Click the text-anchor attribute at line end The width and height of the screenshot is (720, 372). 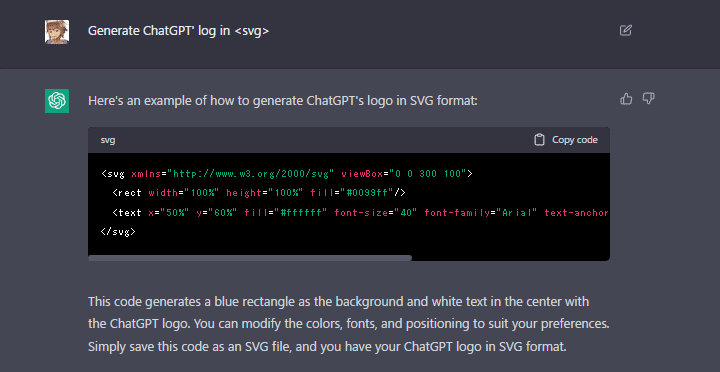(x=577, y=213)
